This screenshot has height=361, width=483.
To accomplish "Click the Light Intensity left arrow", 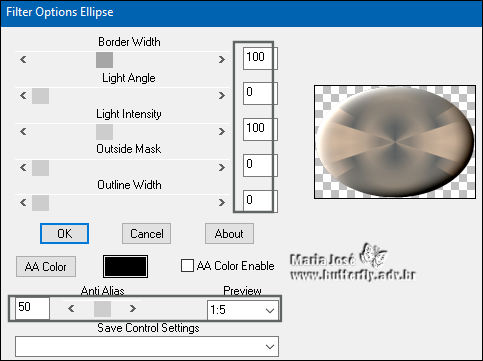I will (23, 132).
